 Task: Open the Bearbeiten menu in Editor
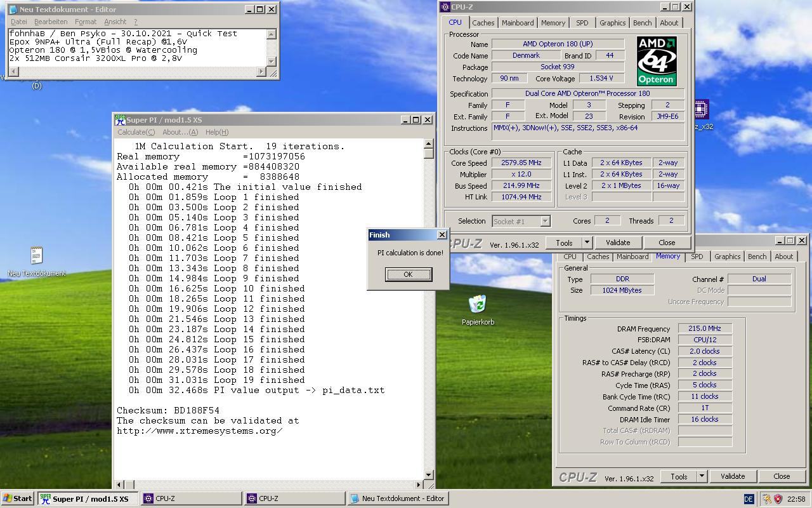point(51,22)
